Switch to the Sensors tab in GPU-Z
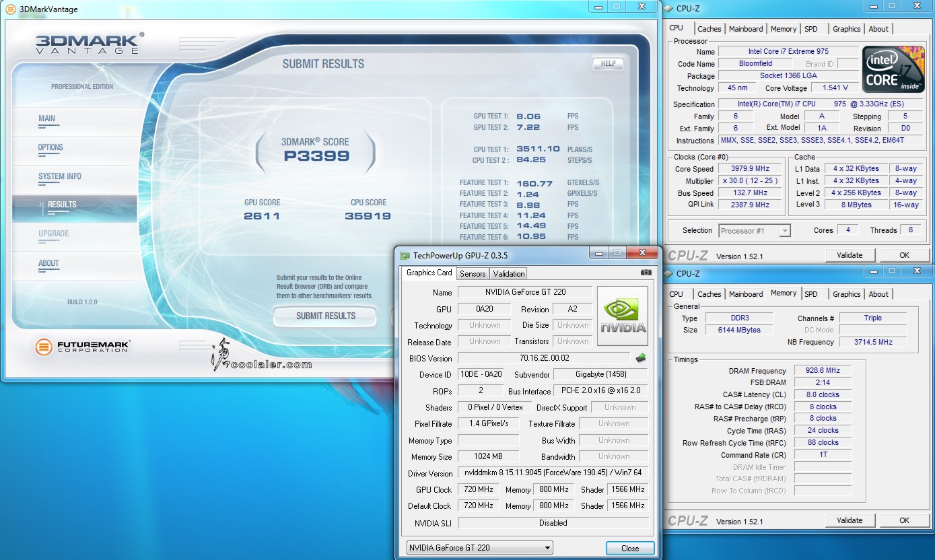The height and width of the screenshot is (560, 935). pyautogui.click(x=473, y=273)
